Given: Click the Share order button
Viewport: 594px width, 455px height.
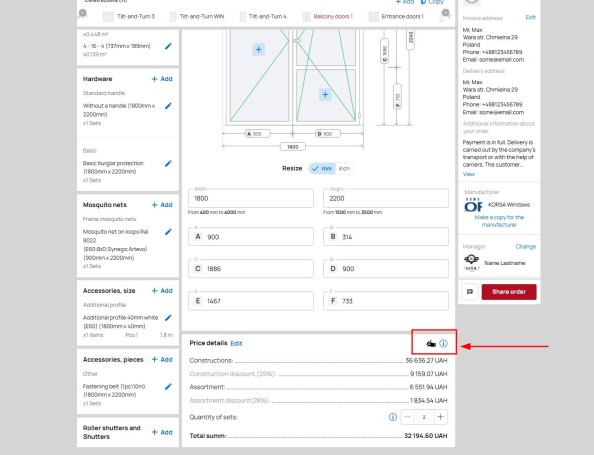Looking at the screenshot, I should 509,292.
